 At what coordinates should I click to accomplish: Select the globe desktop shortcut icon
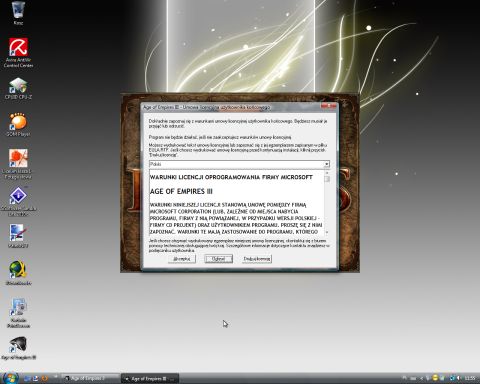coord(18,270)
